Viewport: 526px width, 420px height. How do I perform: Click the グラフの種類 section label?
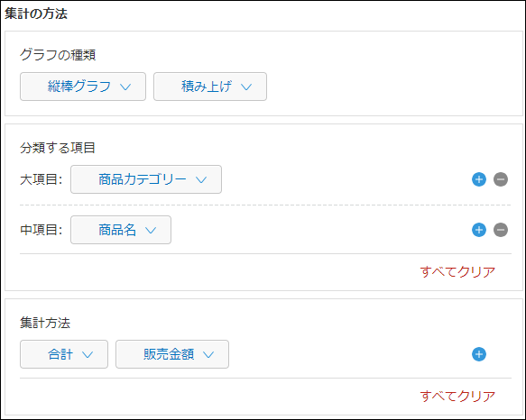[58, 55]
